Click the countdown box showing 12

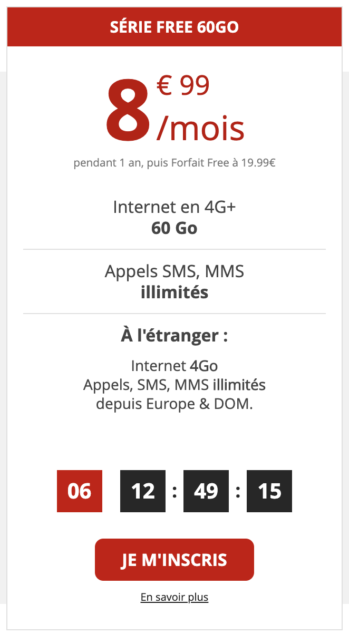coord(143,491)
